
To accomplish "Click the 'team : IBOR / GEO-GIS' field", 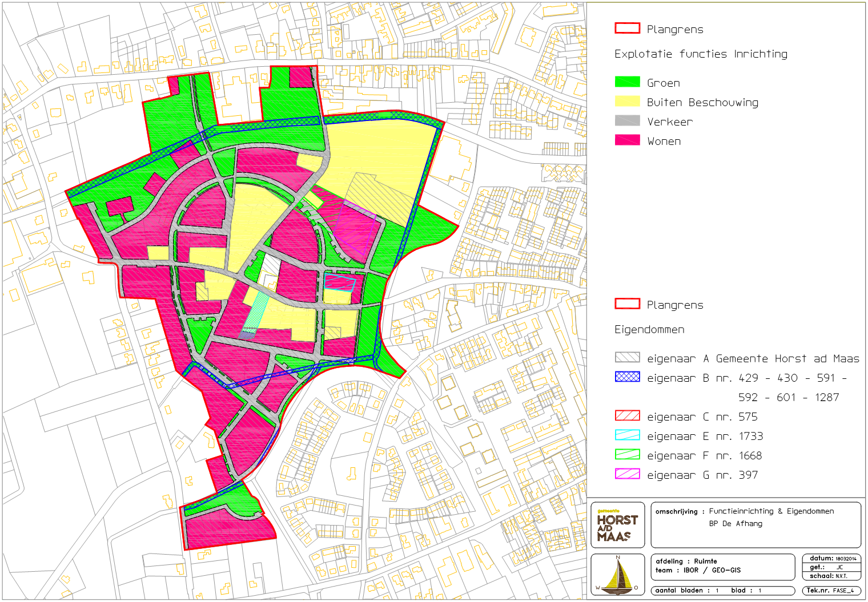I will (x=698, y=570).
